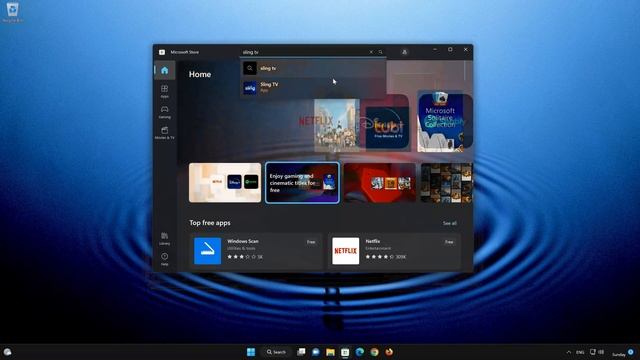The height and width of the screenshot is (360, 640).
Task: Clear the search box with the X
Action: pyautogui.click(x=371, y=52)
